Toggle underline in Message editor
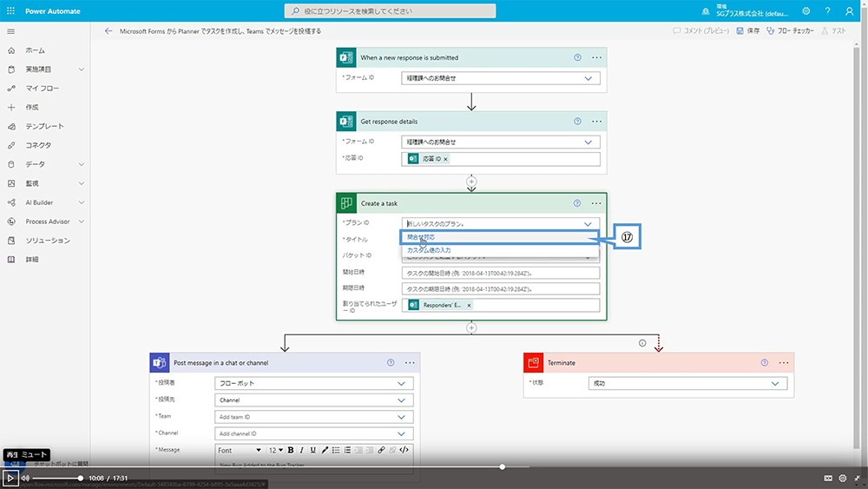This screenshot has height=489, width=868. [x=312, y=450]
